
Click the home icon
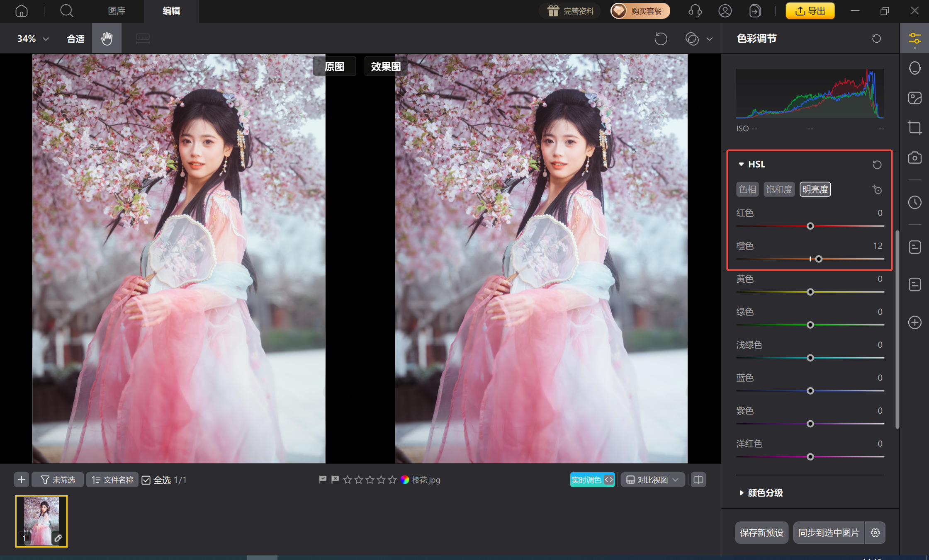click(x=22, y=11)
